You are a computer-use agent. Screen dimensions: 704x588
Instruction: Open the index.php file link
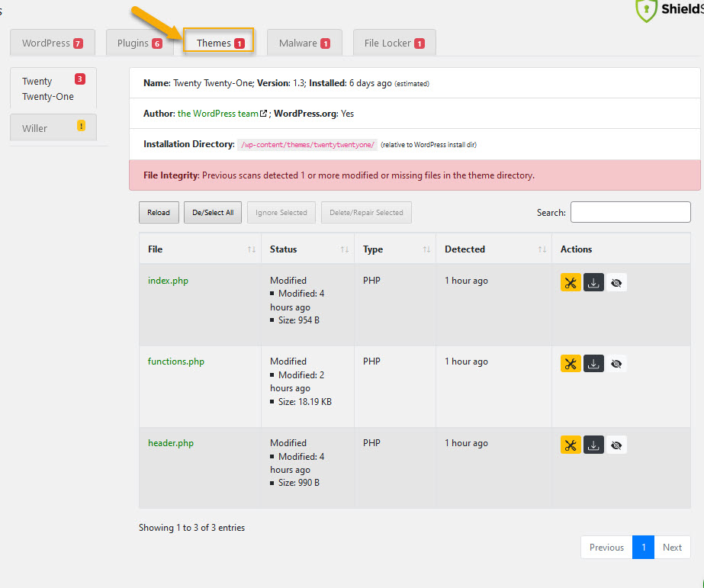coord(168,281)
